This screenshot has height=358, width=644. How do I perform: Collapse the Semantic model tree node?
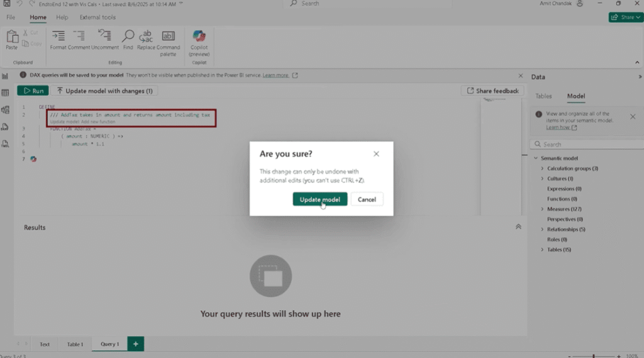(x=536, y=159)
